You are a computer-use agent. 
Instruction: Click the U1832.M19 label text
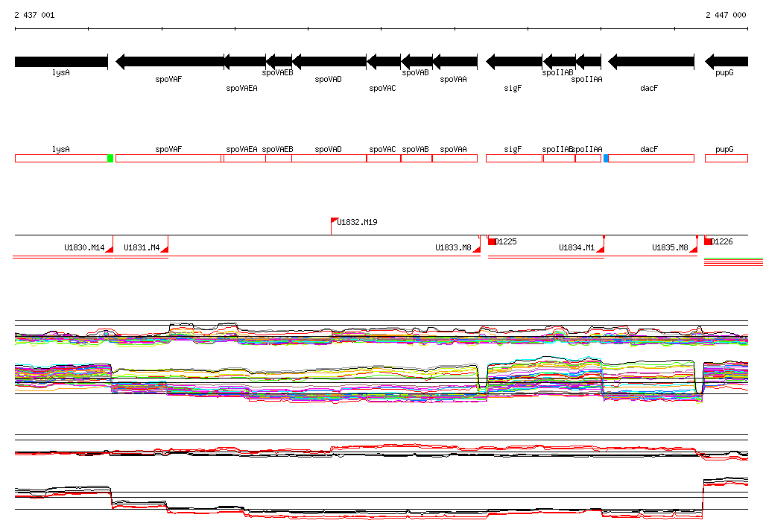click(x=357, y=222)
